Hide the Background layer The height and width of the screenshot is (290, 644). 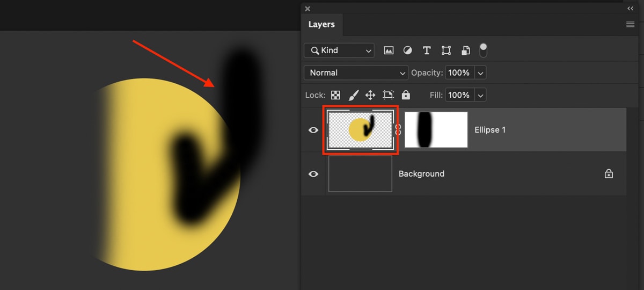pos(313,174)
